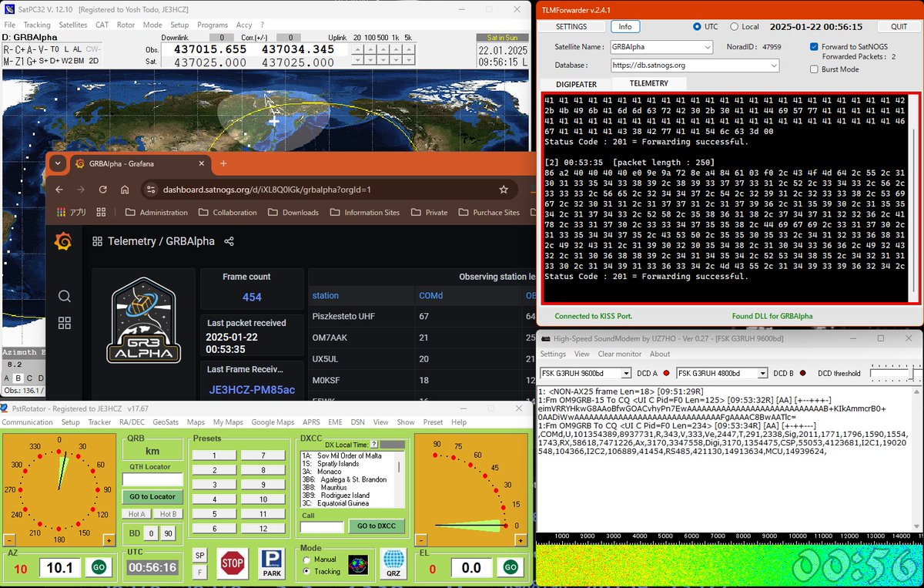
Task: Close the GRBAlpha - Grafana tab
Action: point(202,163)
